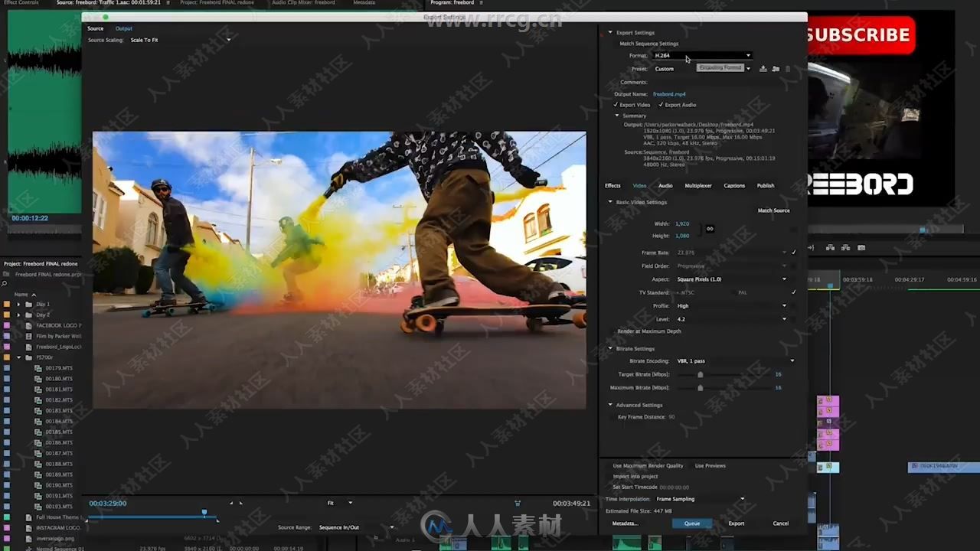Click the Target Bitrate slider handle
This screenshot has height=551, width=980.
pos(700,375)
